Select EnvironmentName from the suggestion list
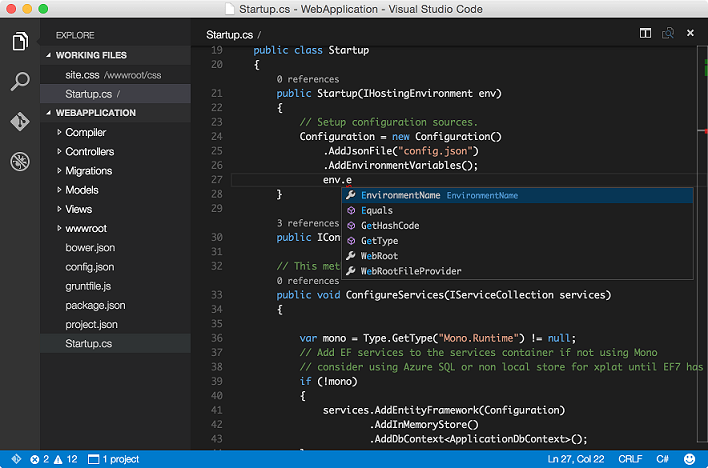Screen dimensions: 708x468 coord(400,196)
